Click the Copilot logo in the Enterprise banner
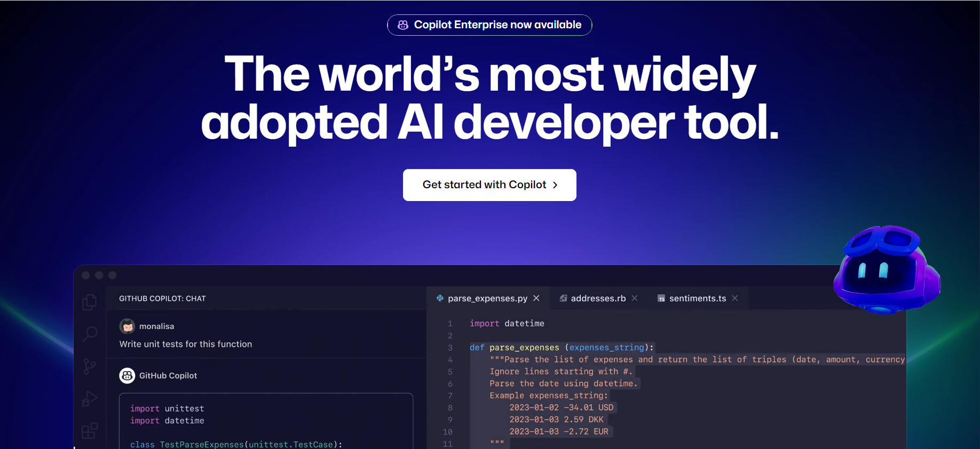Image resolution: width=980 pixels, height=449 pixels. (x=403, y=25)
